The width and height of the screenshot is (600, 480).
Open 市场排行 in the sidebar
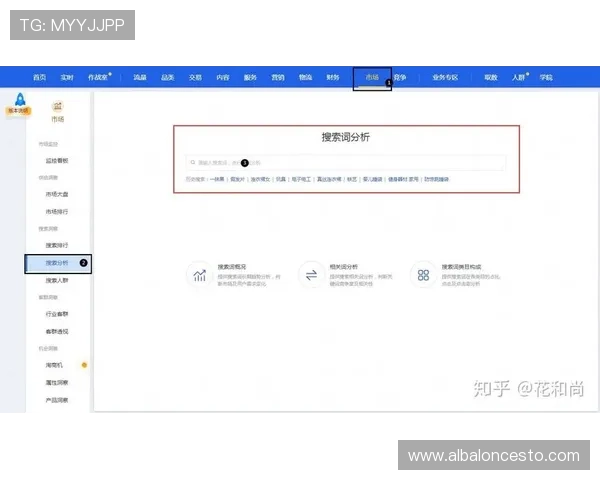pos(57,211)
